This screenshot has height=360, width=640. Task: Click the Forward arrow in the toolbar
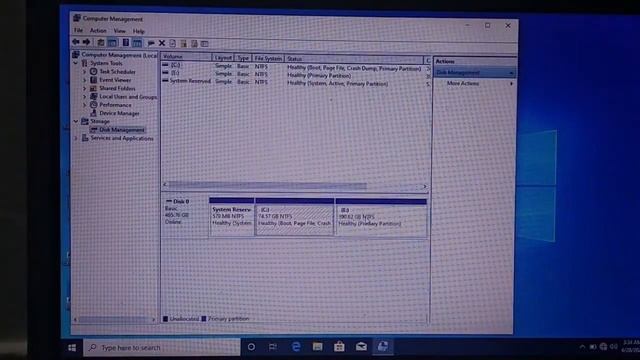[86, 42]
